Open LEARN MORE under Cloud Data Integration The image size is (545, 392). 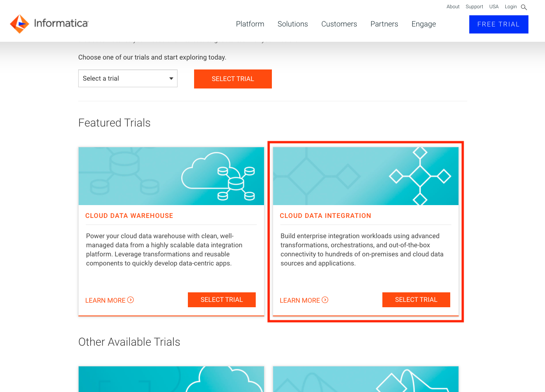tap(300, 300)
